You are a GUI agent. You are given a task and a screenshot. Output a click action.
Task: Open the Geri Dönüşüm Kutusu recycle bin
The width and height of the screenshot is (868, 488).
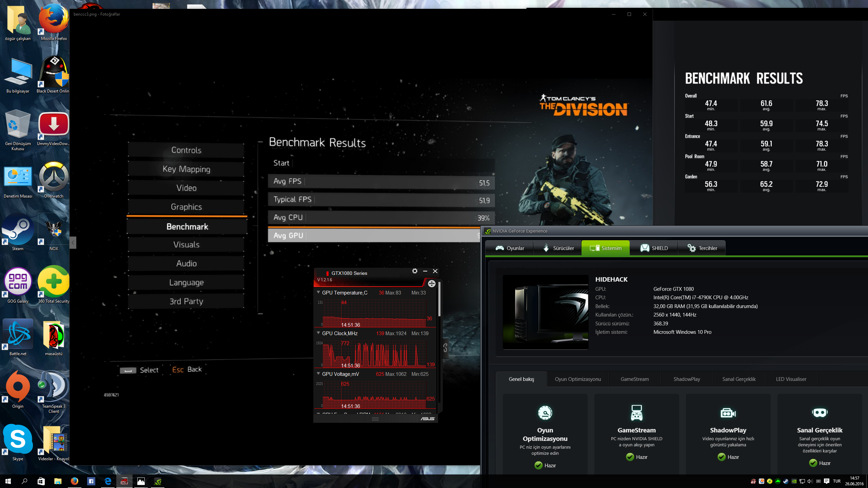coord(18,130)
